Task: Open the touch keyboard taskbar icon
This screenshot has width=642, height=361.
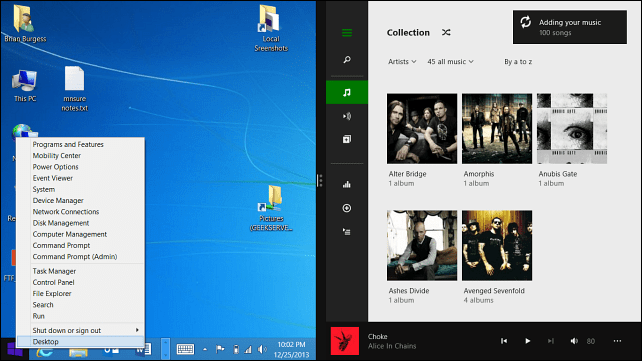Action: point(185,349)
